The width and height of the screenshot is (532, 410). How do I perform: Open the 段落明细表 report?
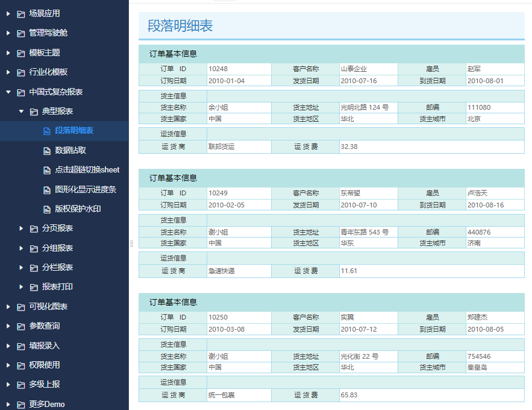pyautogui.click(x=74, y=131)
